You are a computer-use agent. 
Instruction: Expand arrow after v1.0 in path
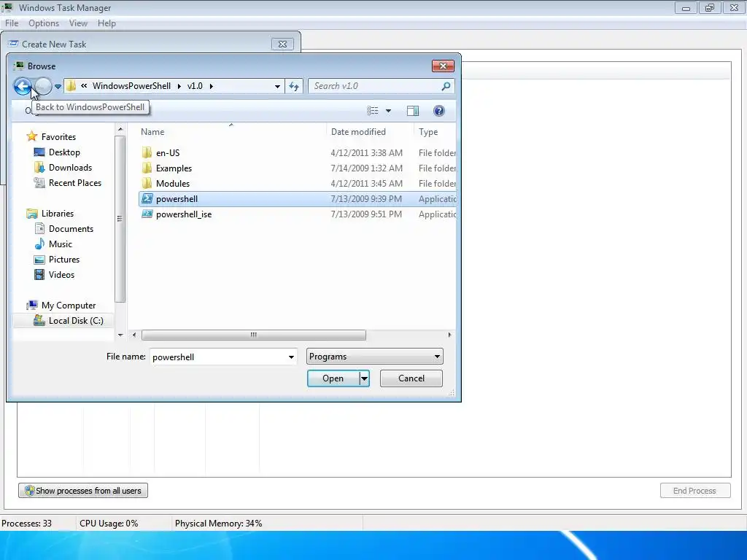coord(211,86)
